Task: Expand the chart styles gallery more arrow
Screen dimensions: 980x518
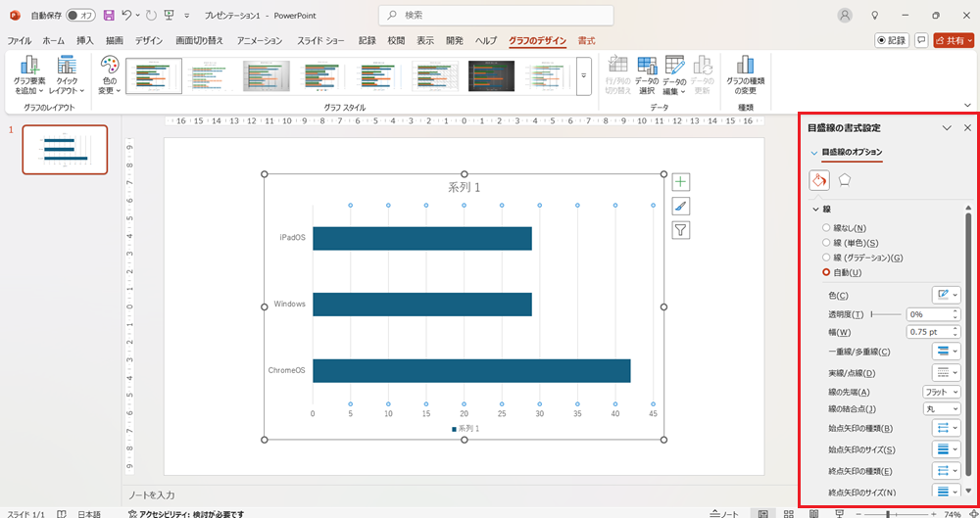Action: click(x=584, y=76)
